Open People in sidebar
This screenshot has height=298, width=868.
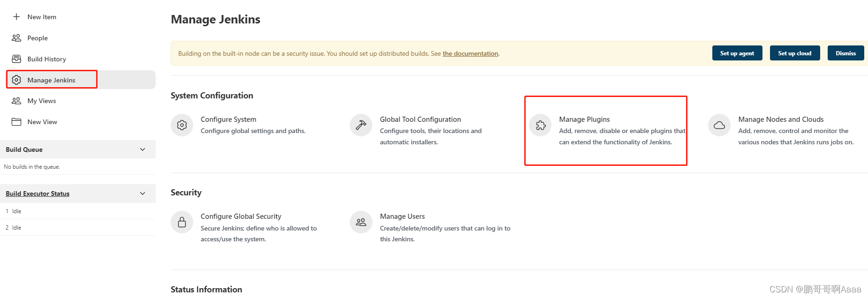coord(38,38)
